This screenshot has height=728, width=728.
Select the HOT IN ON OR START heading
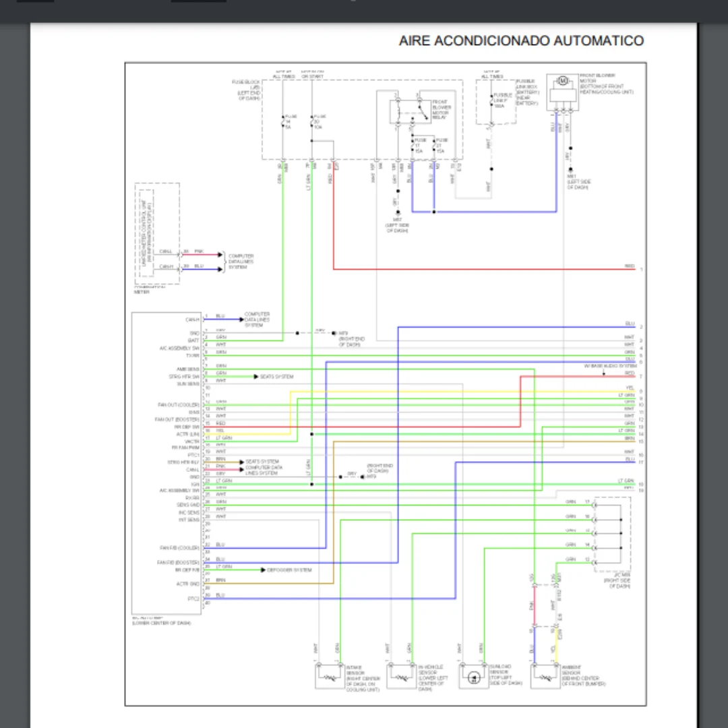point(313,74)
